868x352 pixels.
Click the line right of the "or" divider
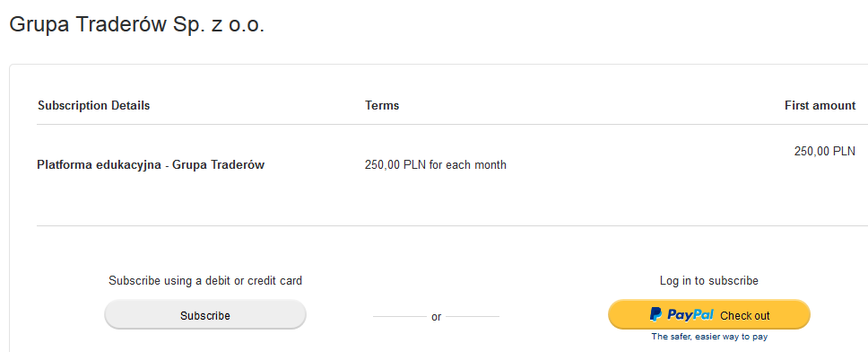(473, 316)
